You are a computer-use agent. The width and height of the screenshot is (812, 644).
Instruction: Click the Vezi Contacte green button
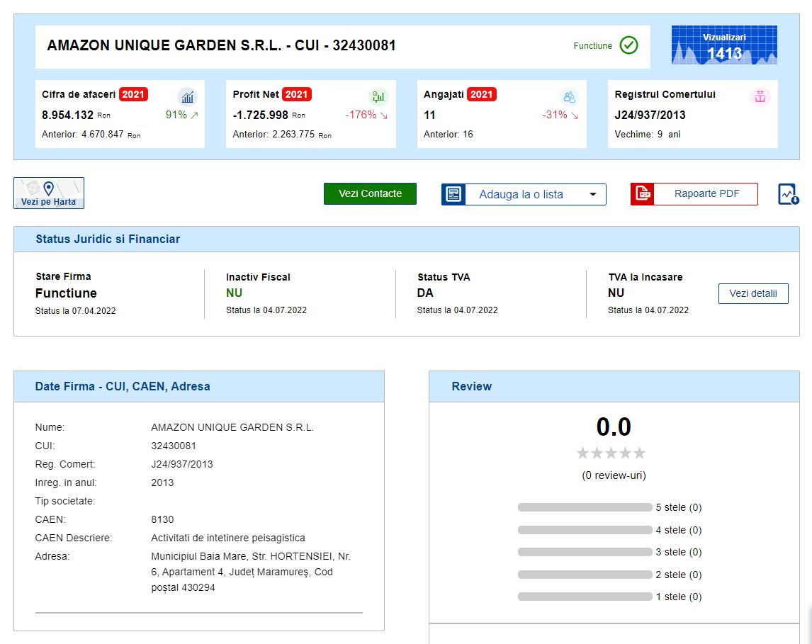point(370,193)
